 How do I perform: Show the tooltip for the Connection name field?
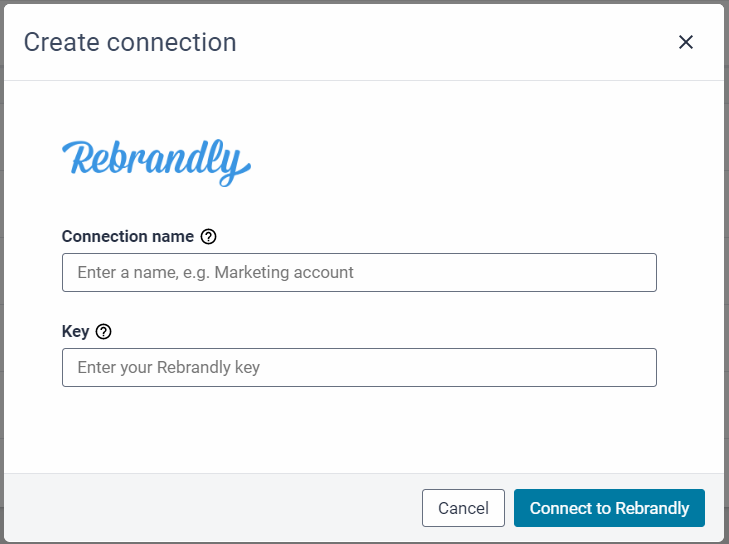point(208,237)
